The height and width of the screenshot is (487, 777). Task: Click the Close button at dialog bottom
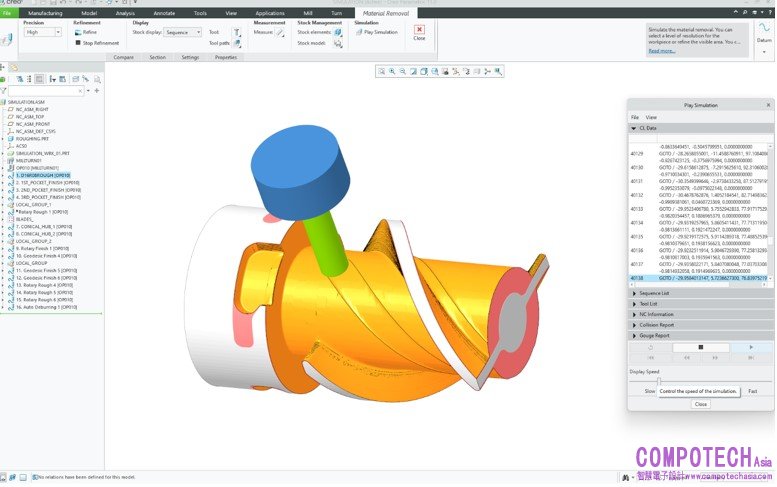700,404
